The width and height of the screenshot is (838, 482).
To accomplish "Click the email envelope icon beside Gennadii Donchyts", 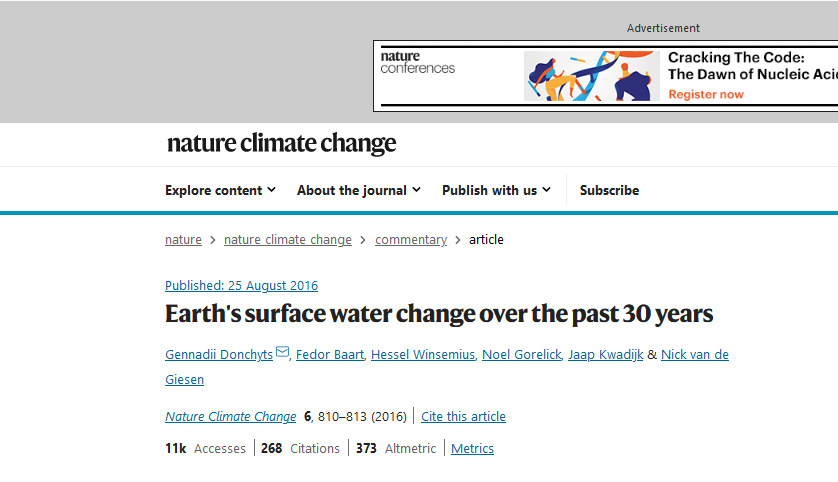I will click(x=282, y=354).
